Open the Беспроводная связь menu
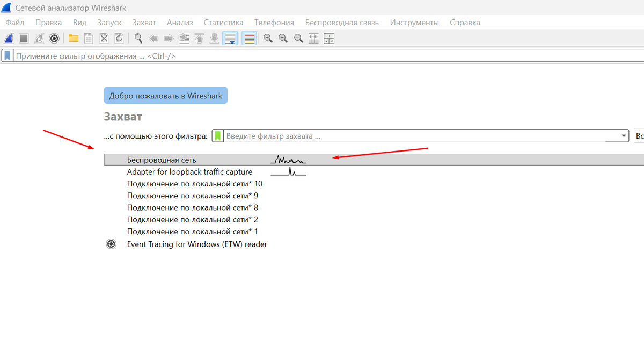Image resolution: width=644 pixels, height=338 pixels. tap(342, 23)
